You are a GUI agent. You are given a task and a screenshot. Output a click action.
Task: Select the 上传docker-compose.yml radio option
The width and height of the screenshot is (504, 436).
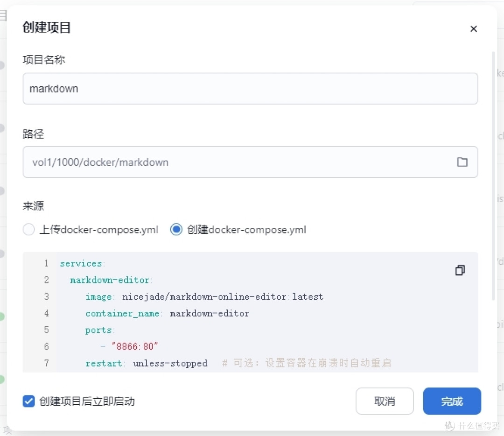(x=28, y=229)
